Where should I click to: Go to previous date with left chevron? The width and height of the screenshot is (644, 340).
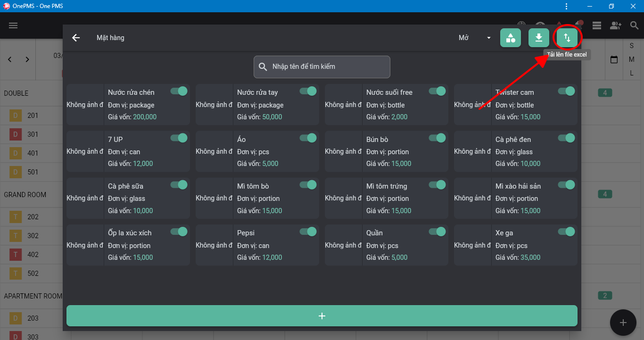pos(10,59)
